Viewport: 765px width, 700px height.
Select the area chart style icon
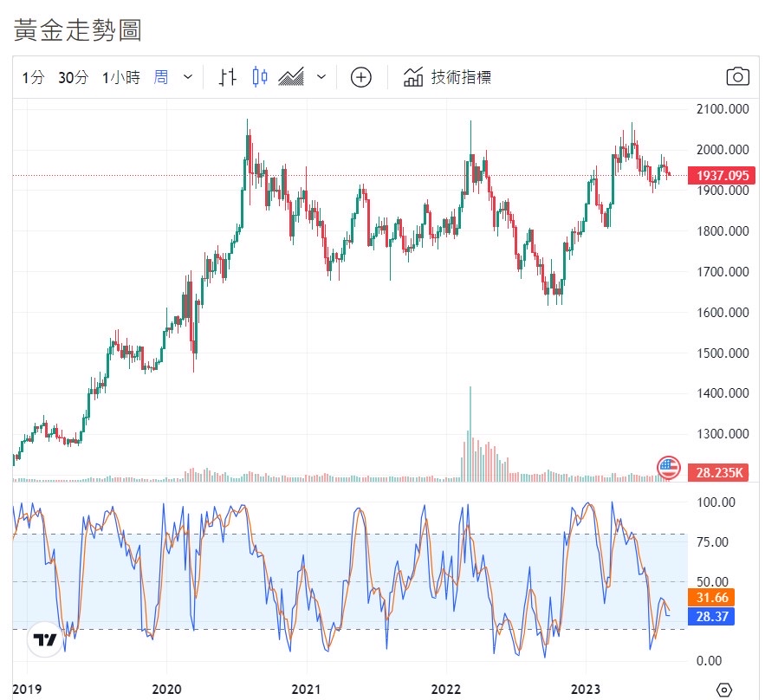pyautogui.click(x=291, y=77)
